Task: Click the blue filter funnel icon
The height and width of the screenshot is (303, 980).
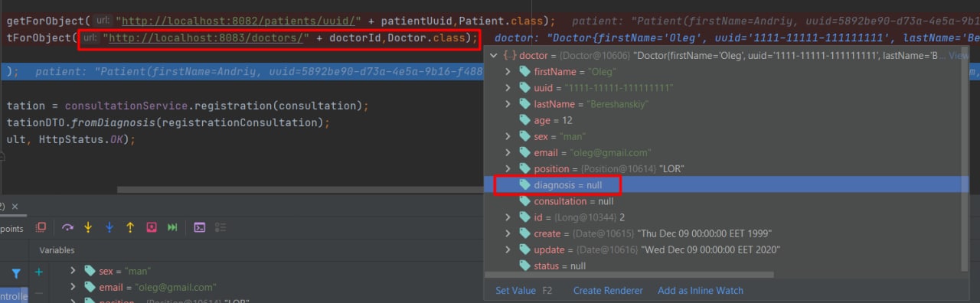Action: tap(16, 273)
